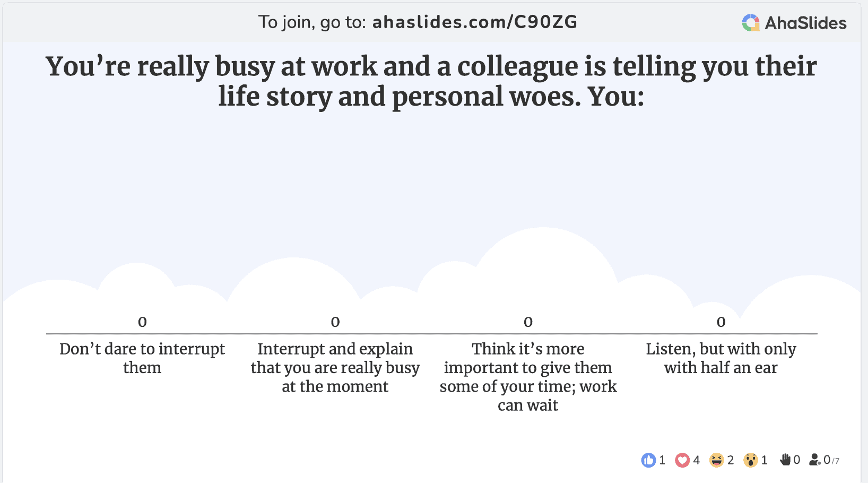Click the thumbs-up like reaction icon
Image resolution: width=868 pixels, height=483 pixels.
(648, 460)
